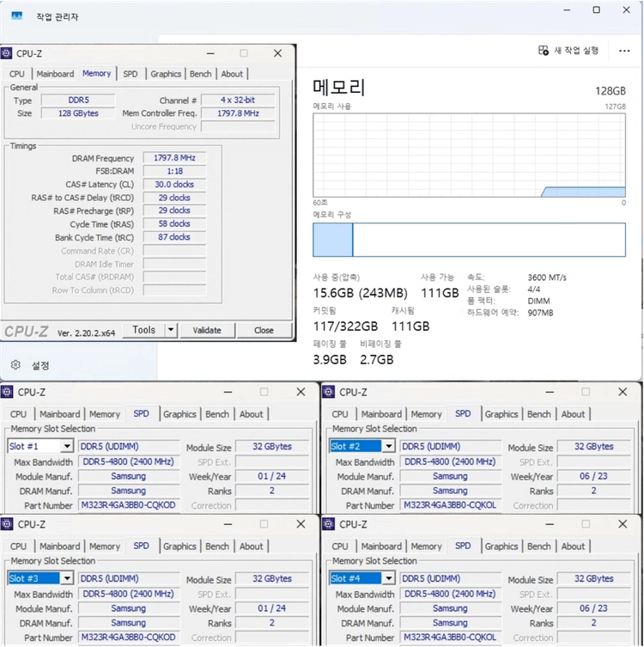Expand the Slot #3 memory slot dropdown
Screen dimensions: 644x647
coord(67,578)
